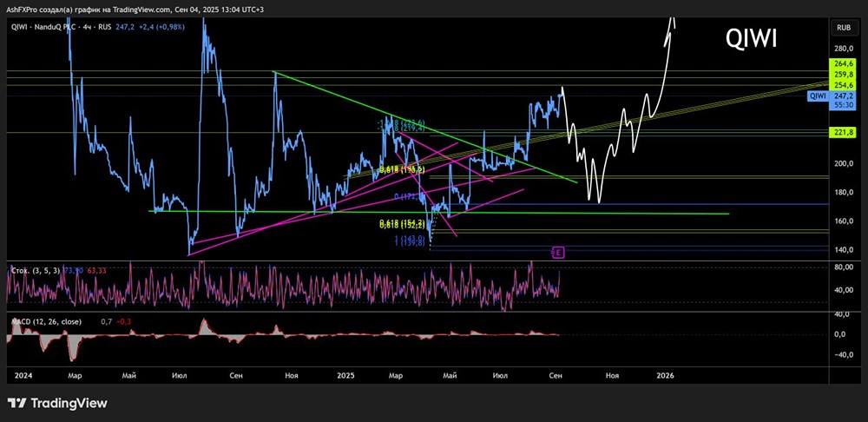
Task: Click the 259,8 highlighted price label
Action: [x=842, y=74]
